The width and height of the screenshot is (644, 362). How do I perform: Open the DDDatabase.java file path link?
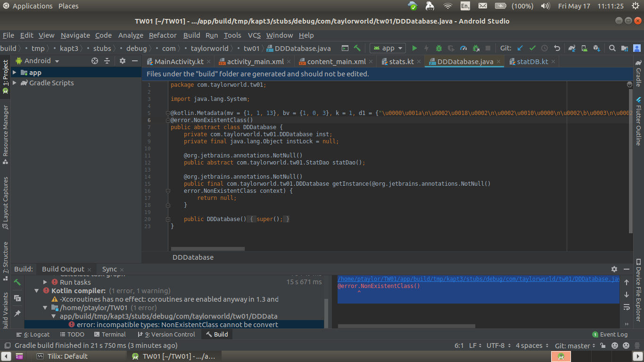[478, 279]
